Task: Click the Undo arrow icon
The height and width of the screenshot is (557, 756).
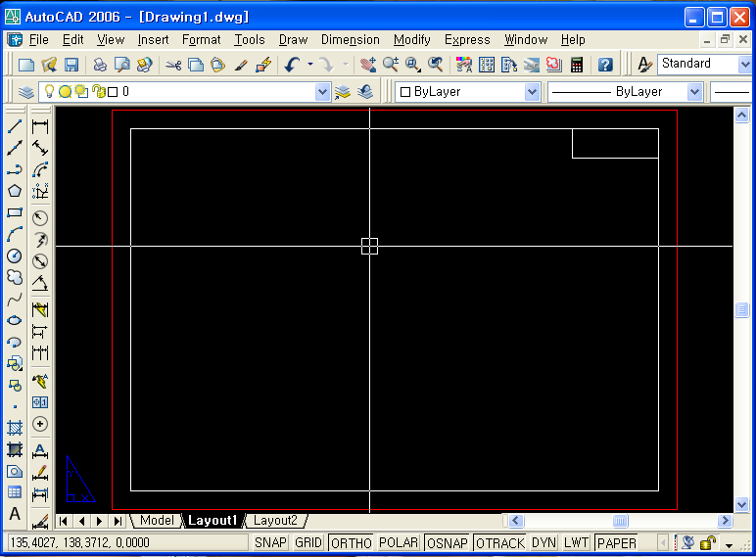Action: [x=292, y=65]
